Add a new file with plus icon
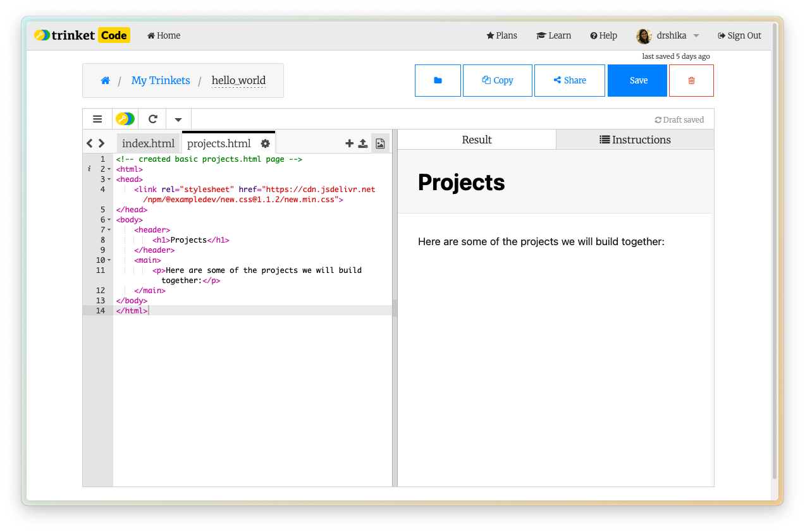 349,143
